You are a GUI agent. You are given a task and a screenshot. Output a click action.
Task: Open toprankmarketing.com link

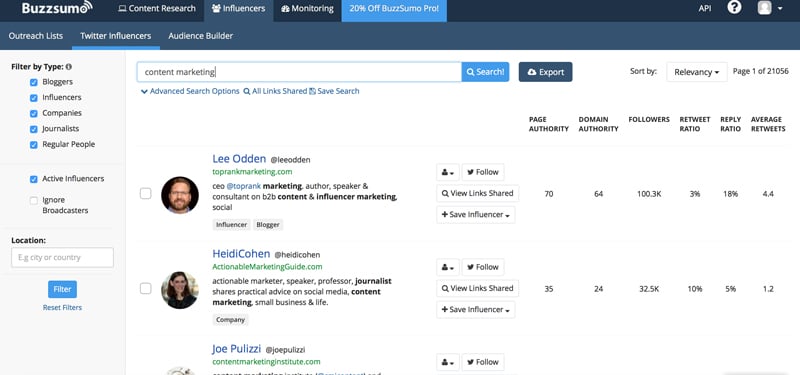pyautogui.click(x=252, y=172)
